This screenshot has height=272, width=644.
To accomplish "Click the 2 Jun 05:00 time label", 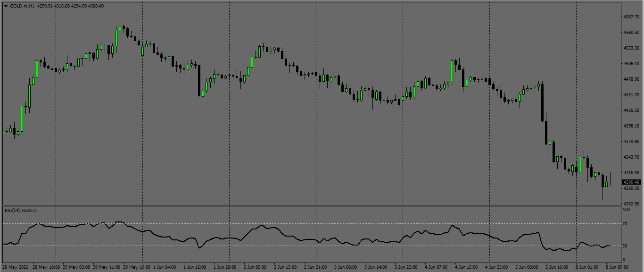I will [x=255, y=267].
